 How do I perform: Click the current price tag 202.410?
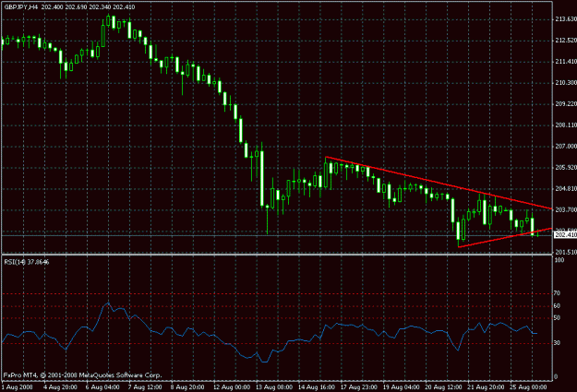(x=566, y=235)
